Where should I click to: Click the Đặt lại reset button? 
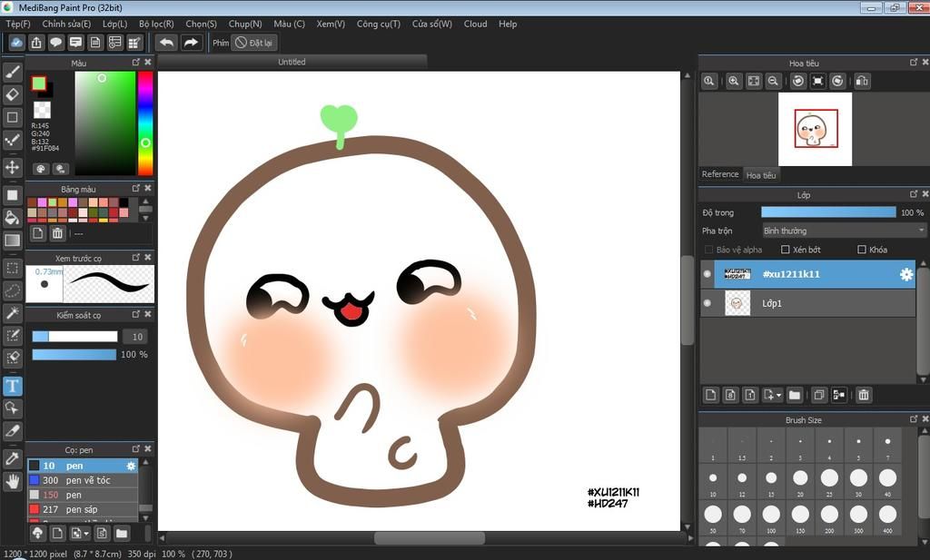[x=254, y=43]
